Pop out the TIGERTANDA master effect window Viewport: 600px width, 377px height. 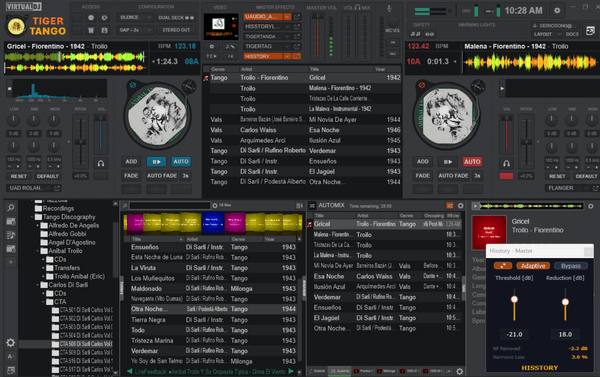pyautogui.click(x=297, y=37)
